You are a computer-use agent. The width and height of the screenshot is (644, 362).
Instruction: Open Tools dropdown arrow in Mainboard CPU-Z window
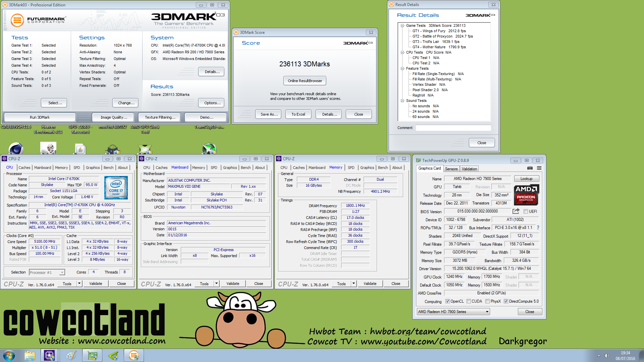(217, 284)
